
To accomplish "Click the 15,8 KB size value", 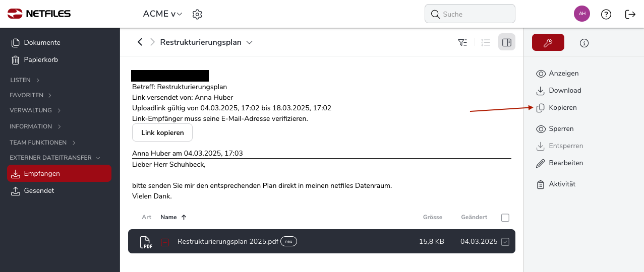I will (432, 242).
